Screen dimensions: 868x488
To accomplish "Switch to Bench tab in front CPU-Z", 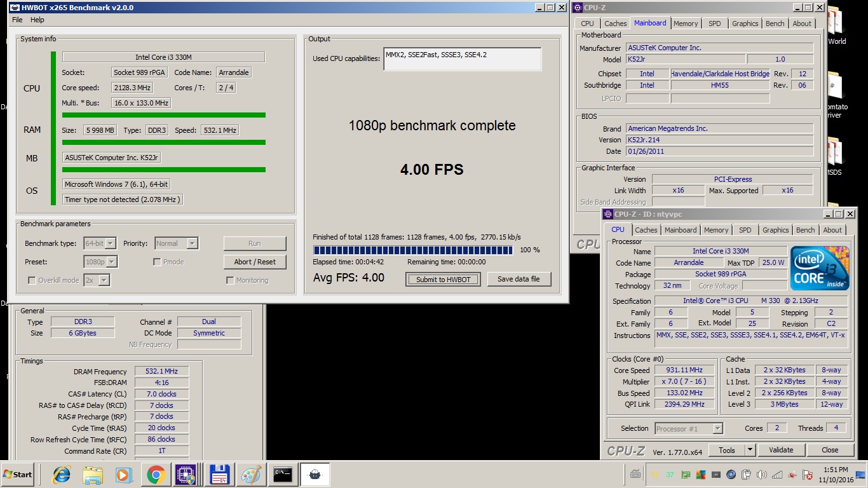I will click(806, 230).
